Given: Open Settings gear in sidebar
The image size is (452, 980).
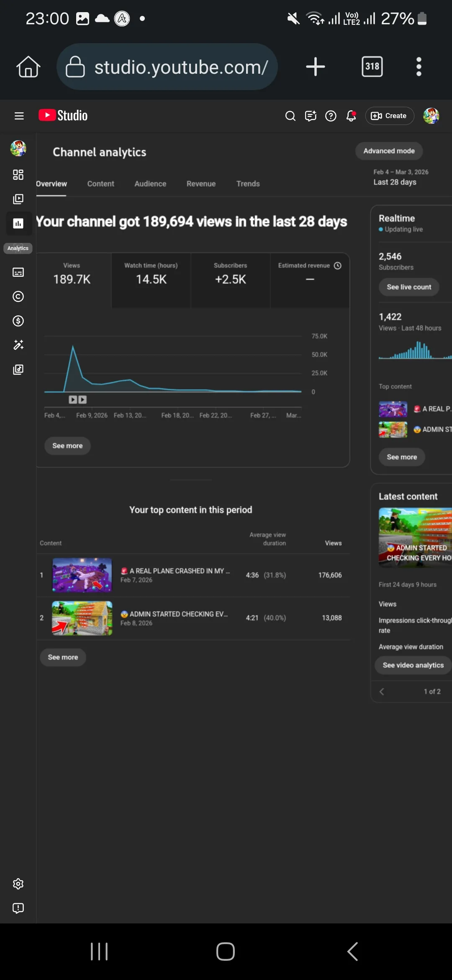Looking at the screenshot, I should pyautogui.click(x=18, y=884).
